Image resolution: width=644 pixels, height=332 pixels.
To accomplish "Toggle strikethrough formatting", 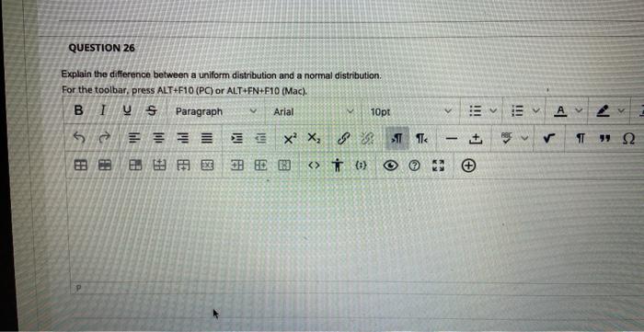I will (152, 110).
